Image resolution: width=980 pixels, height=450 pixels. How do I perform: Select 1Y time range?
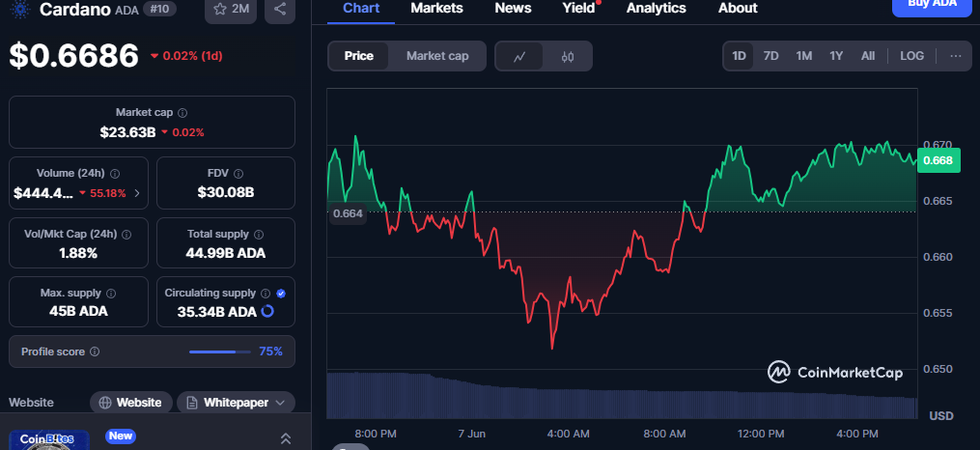click(x=836, y=56)
